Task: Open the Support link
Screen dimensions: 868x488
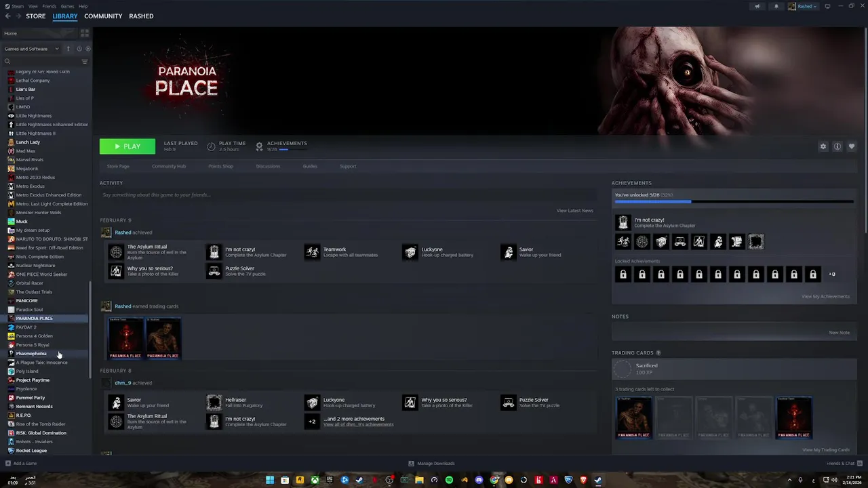Action: 348,166
